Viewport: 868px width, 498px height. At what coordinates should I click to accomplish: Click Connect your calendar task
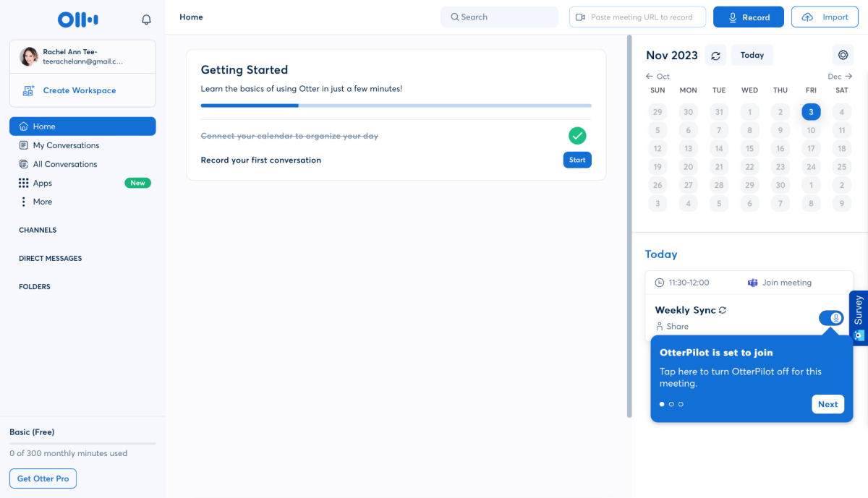289,136
